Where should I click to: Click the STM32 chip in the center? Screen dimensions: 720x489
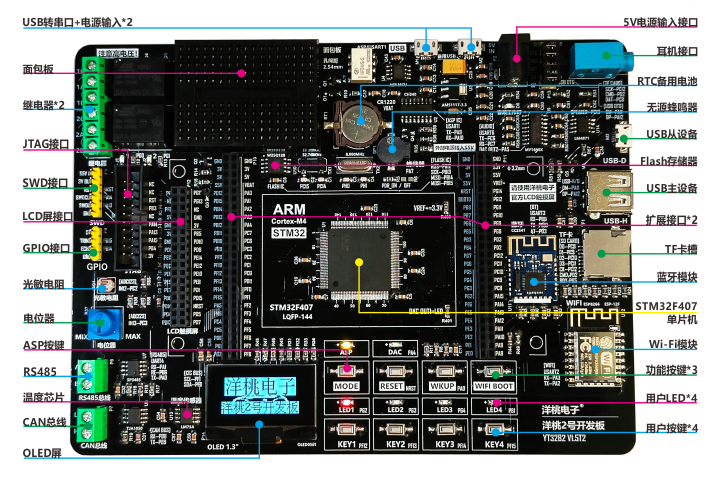[x=360, y=260]
